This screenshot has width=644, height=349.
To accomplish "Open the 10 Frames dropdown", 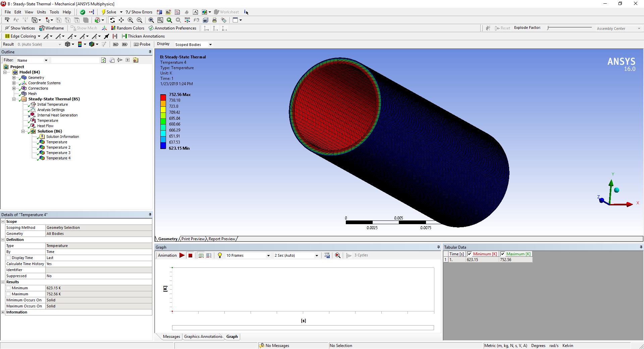I will coord(268,256).
